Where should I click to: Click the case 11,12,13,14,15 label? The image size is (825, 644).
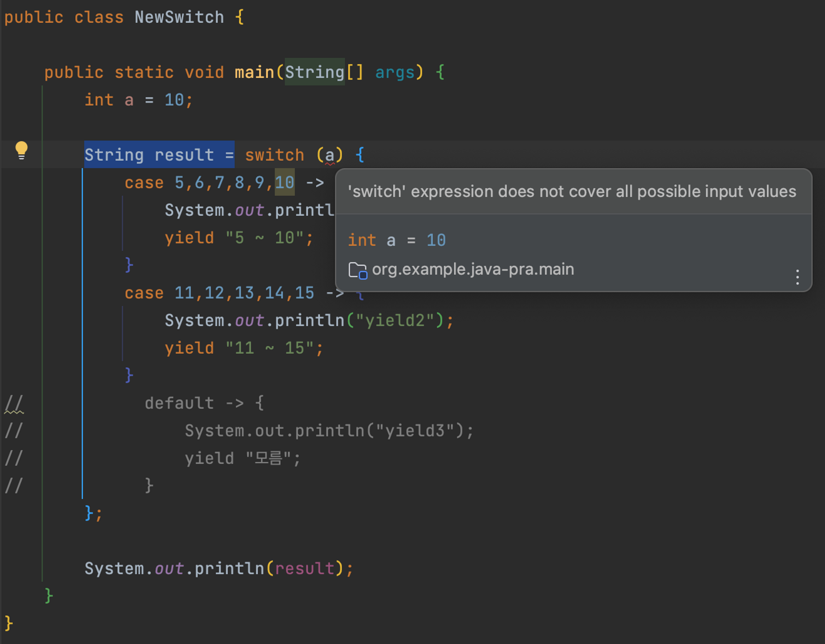click(x=219, y=293)
